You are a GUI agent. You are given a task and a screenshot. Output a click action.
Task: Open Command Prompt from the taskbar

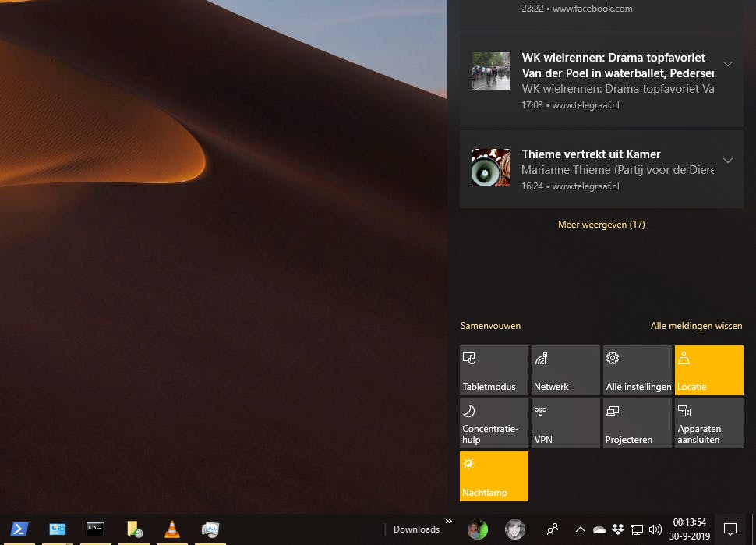[x=95, y=529]
